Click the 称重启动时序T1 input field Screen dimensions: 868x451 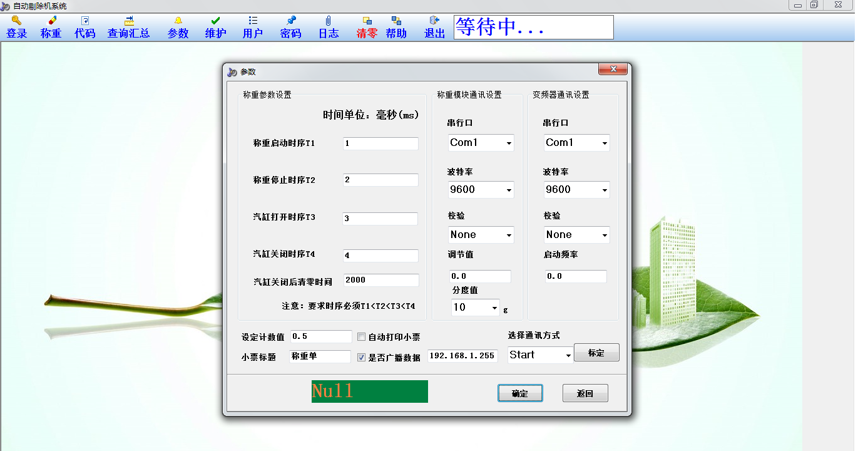380,143
